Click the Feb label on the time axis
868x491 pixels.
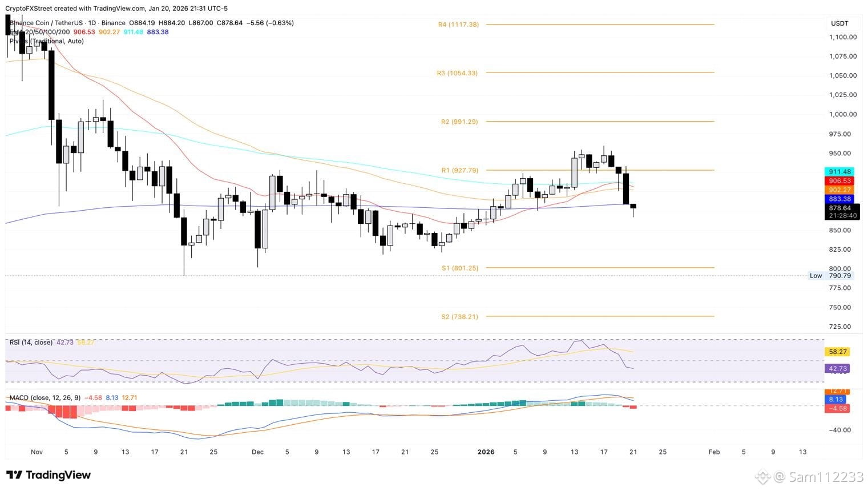coord(714,452)
